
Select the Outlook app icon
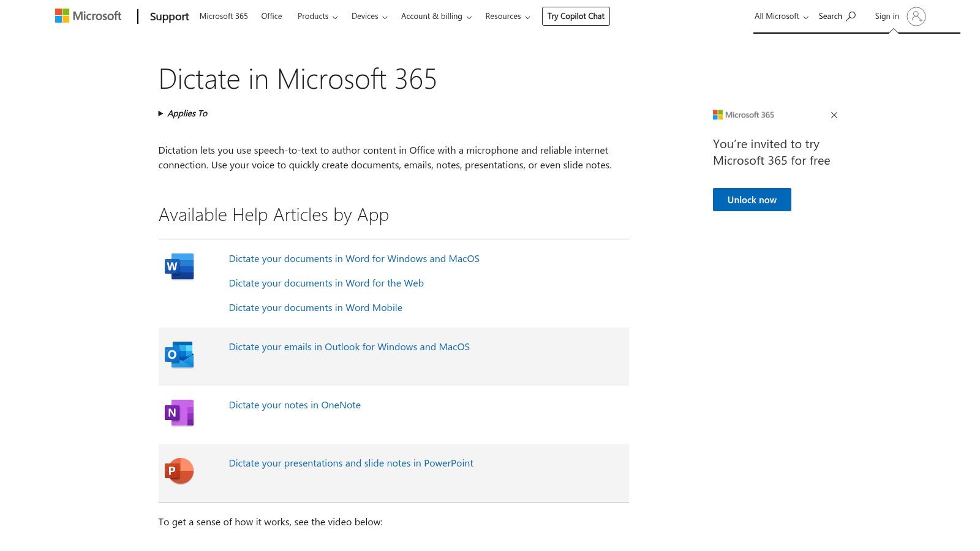[178, 354]
